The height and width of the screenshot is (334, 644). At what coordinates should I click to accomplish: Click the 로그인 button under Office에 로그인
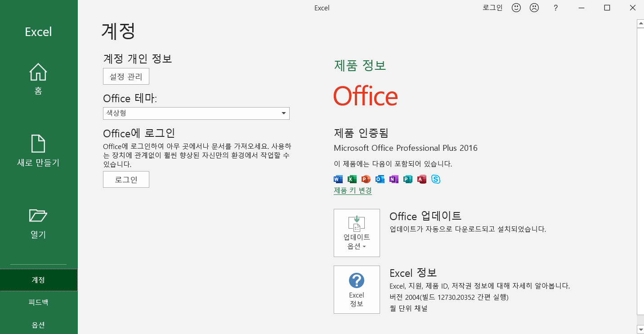(126, 180)
